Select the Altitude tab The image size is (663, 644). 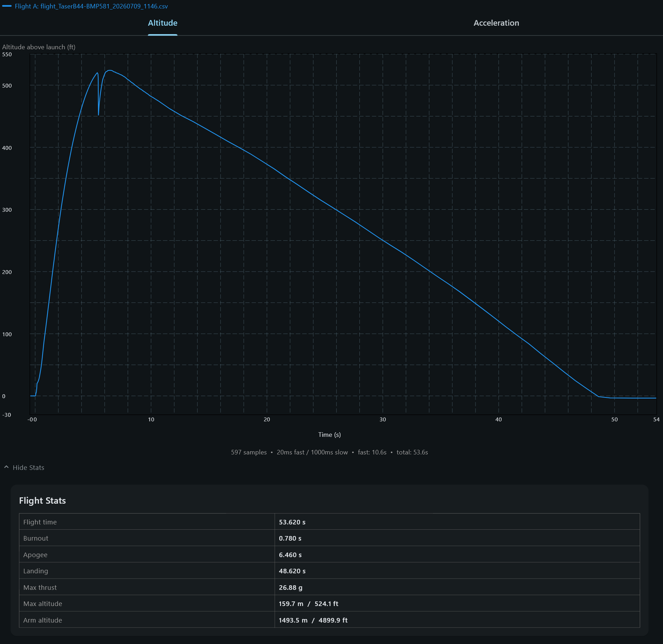162,23
